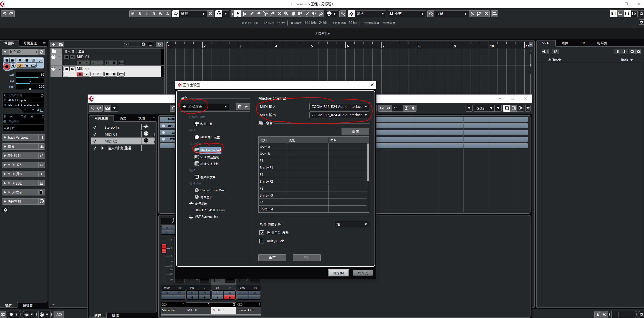Toggle Stereo In channel visibility checkmark
The height and width of the screenshot is (318, 644).
click(95, 127)
